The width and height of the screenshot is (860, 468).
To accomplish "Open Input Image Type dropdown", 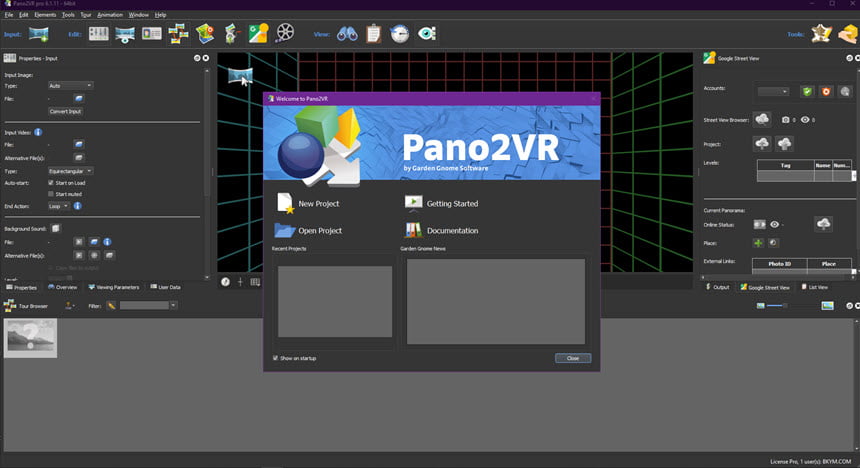I will pos(70,86).
